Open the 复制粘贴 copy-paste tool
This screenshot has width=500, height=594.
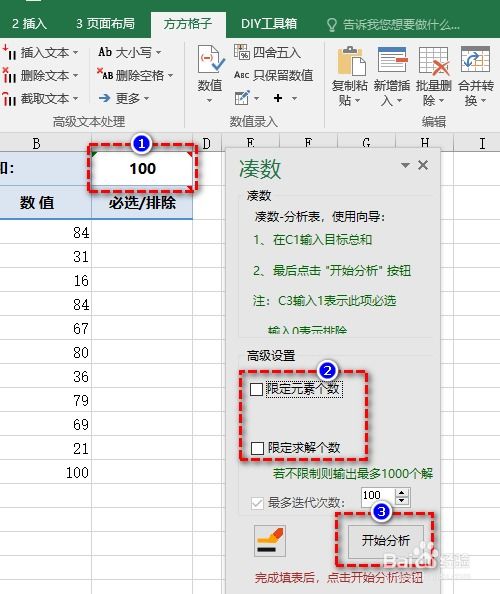click(350, 61)
